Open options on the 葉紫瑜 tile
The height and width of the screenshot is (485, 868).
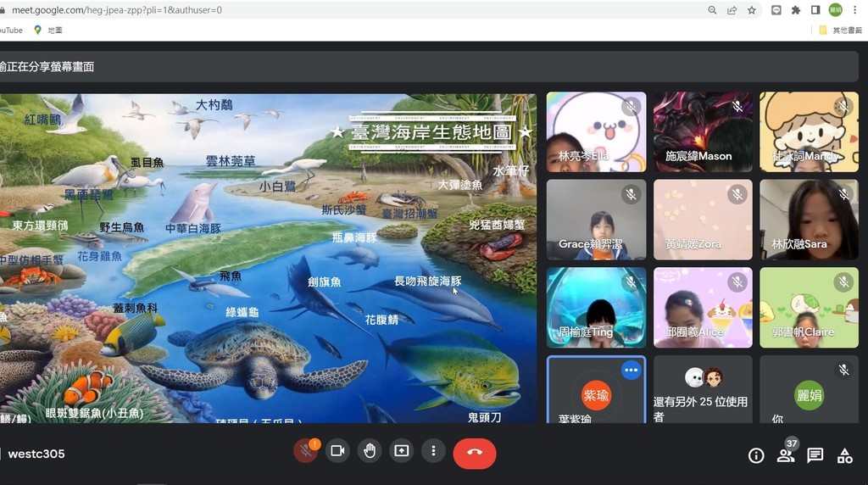coord(631,371)
